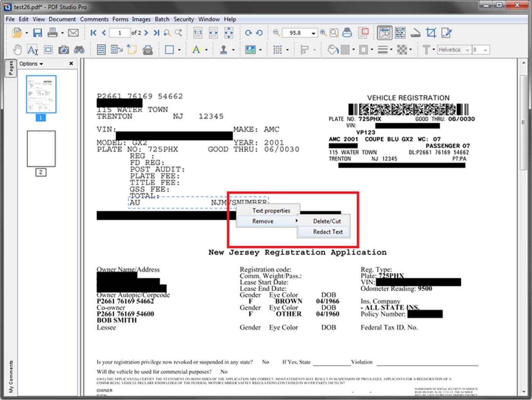Click the transparency checkerboard swatch
Image resolution: width=532 pixels, height=400 pixels.
point(402,50)
